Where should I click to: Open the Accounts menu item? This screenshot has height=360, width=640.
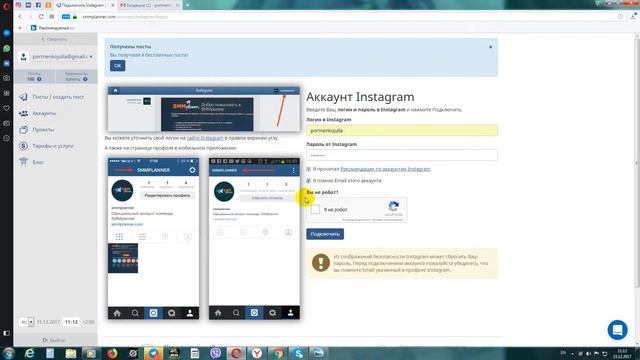click(x=44, y=113)
